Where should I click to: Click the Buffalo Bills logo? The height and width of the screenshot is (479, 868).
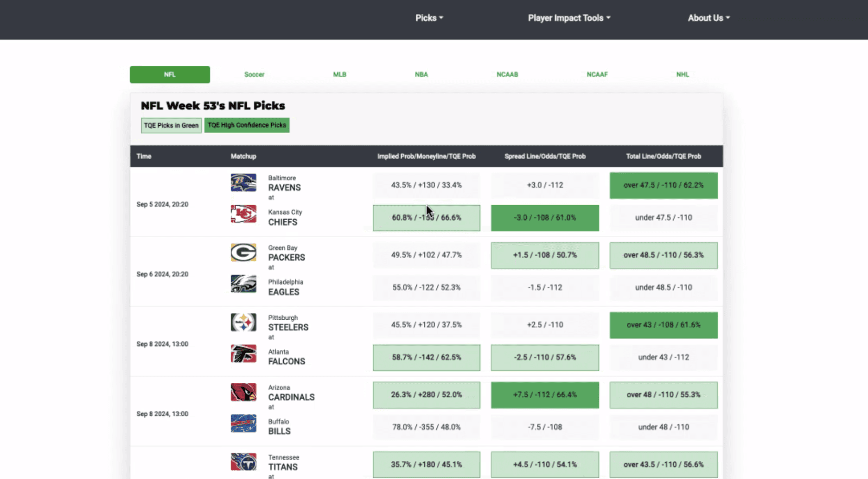(x=243, y=423)
